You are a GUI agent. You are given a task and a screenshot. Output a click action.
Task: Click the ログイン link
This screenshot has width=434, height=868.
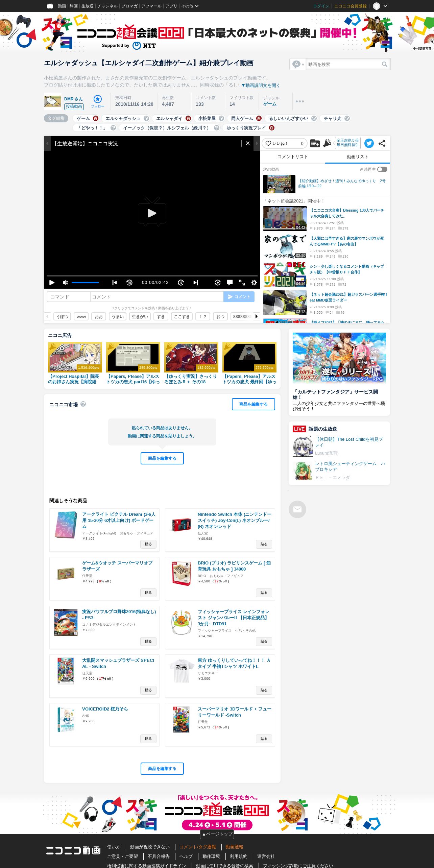[321, 6]
